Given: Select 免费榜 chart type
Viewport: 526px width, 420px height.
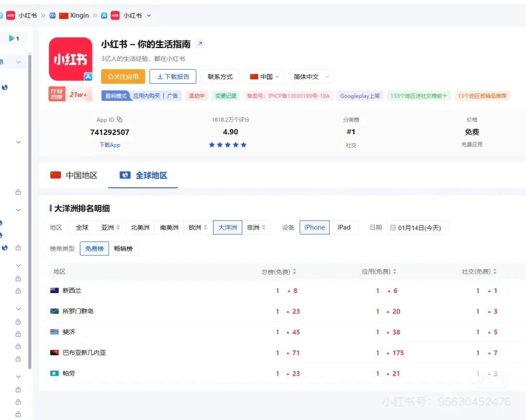Looking at the screenshot, I should pos(94,248).
